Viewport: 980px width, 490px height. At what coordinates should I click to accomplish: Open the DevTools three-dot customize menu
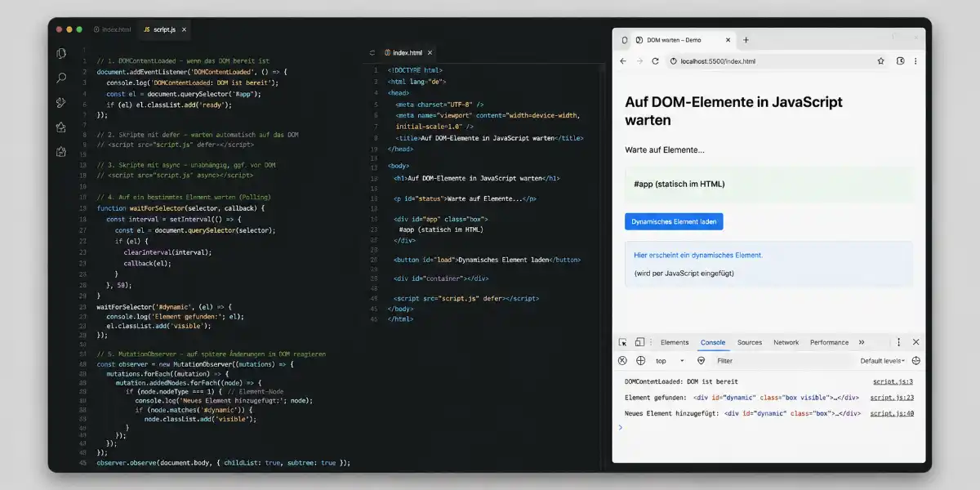click(898, 342)
